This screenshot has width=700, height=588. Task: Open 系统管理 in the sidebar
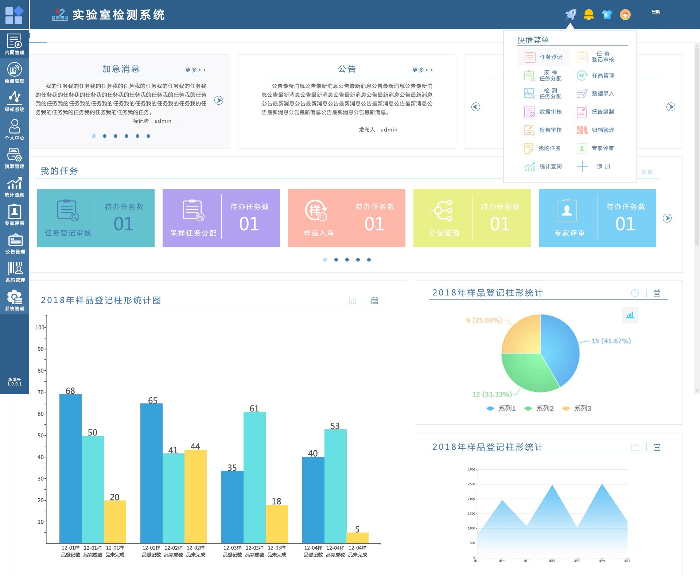pos(15,300)
